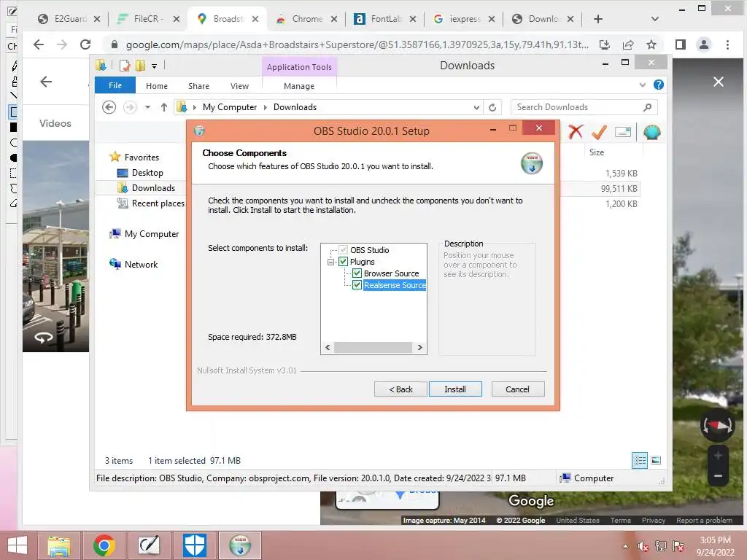Click the components list horizontal scrollbar thumb
This screenshot has width=747, height=560.
[x=373, y=348]
